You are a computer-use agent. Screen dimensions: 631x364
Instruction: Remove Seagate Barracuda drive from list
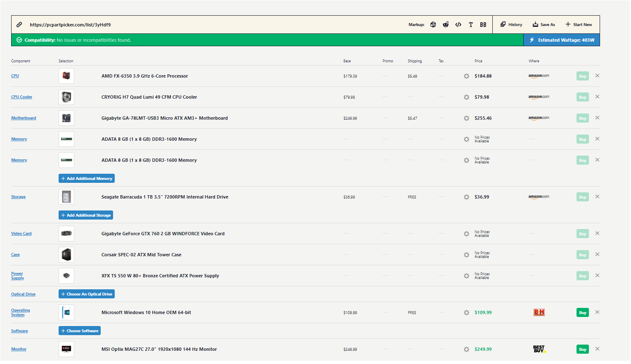point(597,197)
